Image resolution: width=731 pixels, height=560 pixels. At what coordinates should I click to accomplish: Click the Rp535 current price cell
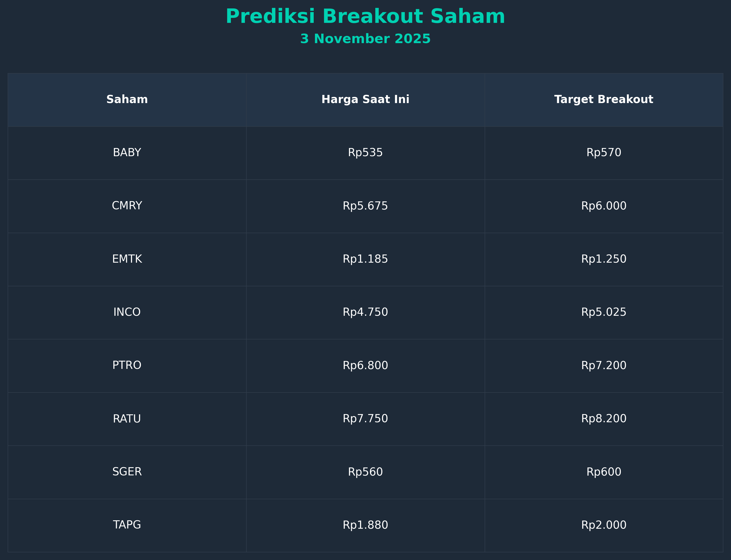pyautogui.click(x=365, y=153)
